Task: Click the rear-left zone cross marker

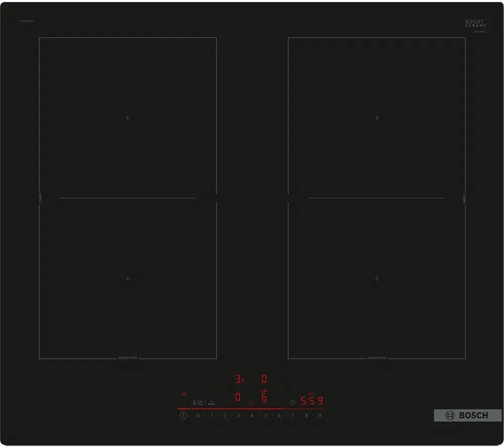Action: point(128,118)
